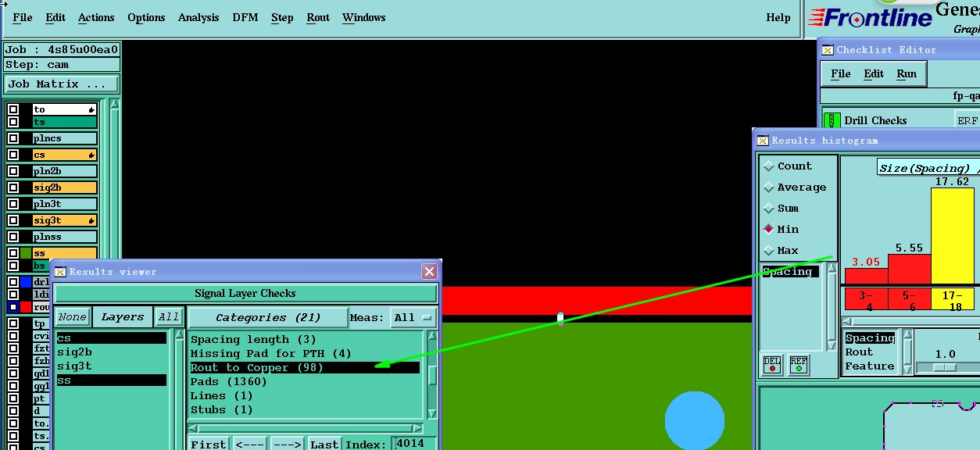Image resolution: width=980 pixels, height=450 pixels.
Task: Click the green Drill Checks status icon
Action: click(x=832, y=121)
